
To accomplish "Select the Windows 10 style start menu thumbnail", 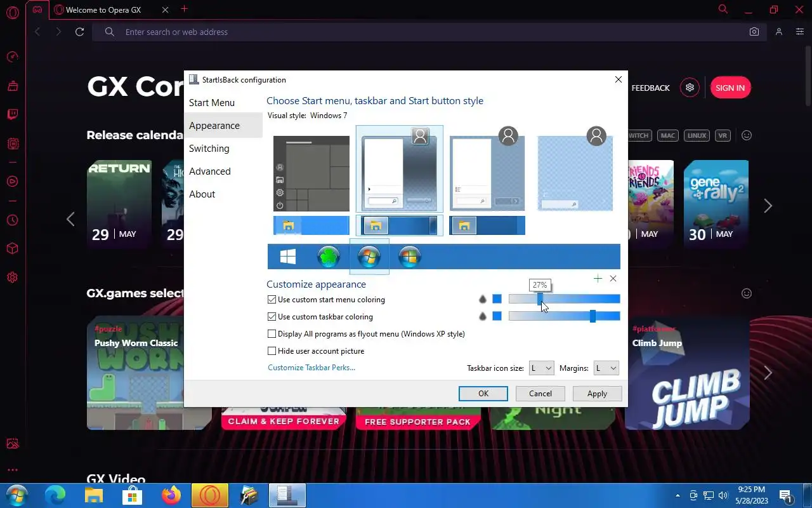I will pos(311,173).
